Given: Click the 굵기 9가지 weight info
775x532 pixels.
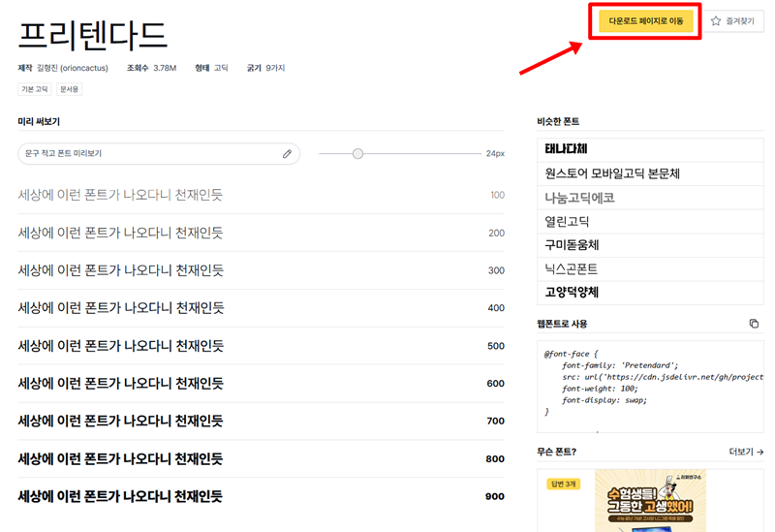Looking at the screenshot, I should point(265,68).
